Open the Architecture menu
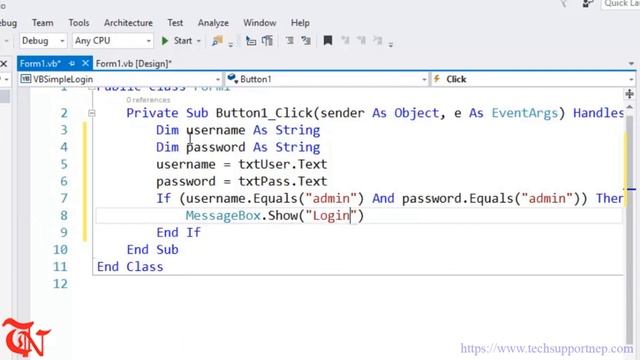 (128, 23)
